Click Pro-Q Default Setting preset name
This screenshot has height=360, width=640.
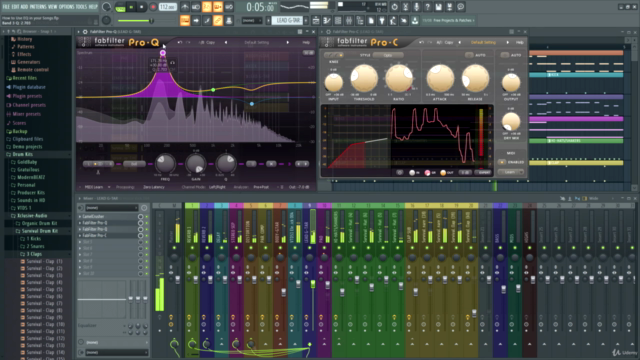pos(257,42)
